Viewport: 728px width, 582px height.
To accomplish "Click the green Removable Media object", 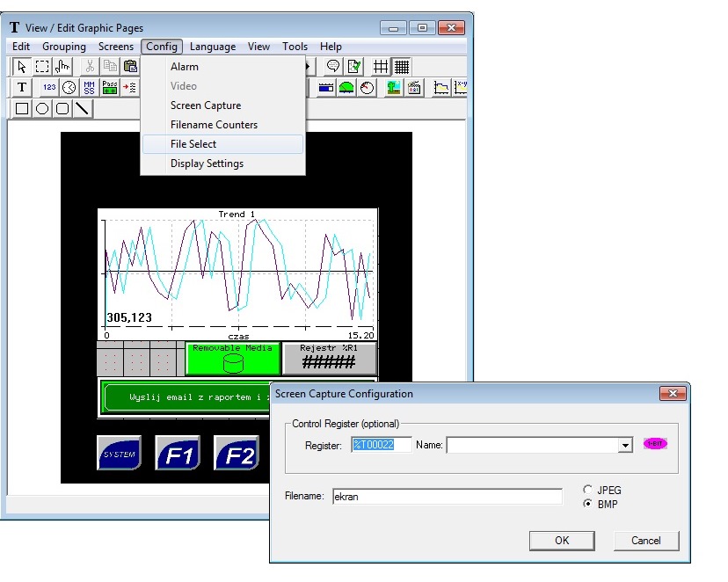I will click(x=233, y=359).
